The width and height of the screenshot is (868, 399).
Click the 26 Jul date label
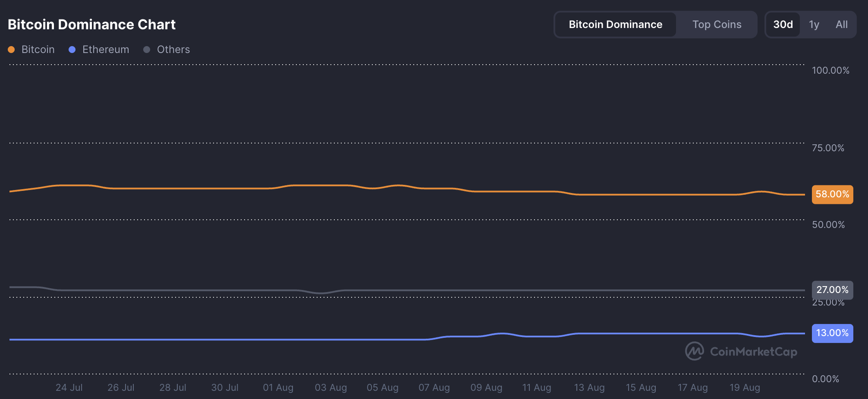pyautogui.click(x=121, y=387)
